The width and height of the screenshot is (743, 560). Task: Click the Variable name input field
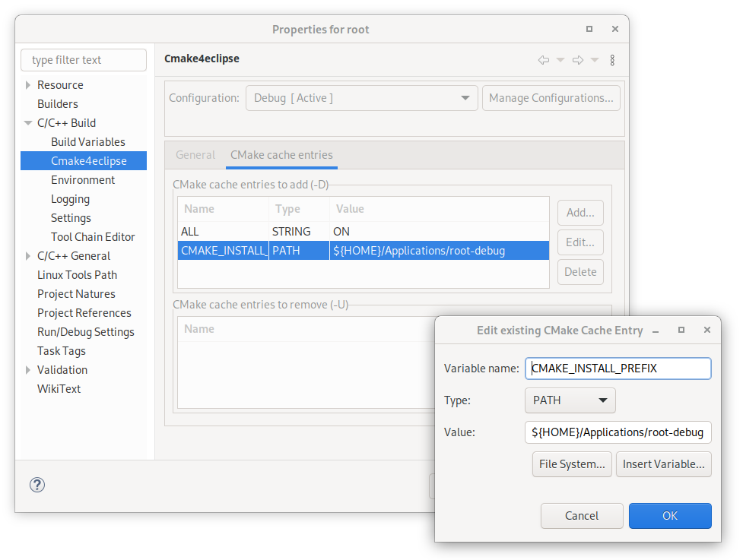618,369
